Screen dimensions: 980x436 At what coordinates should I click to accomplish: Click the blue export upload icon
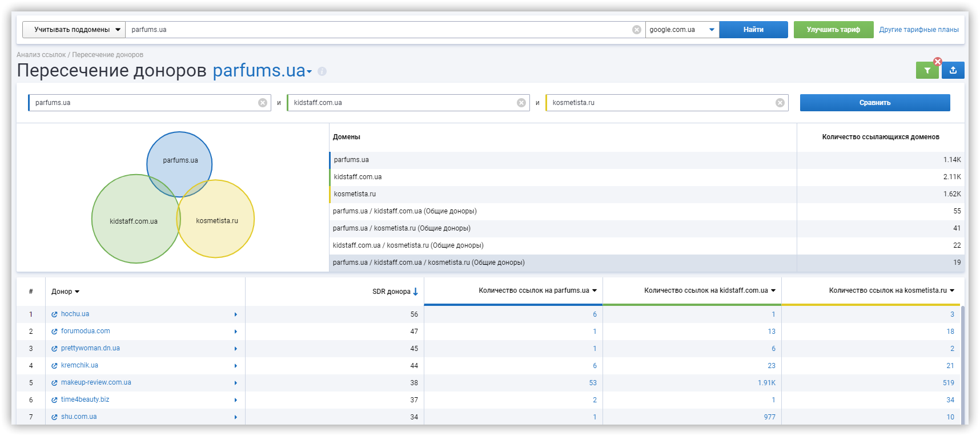(x=953, y=70)
